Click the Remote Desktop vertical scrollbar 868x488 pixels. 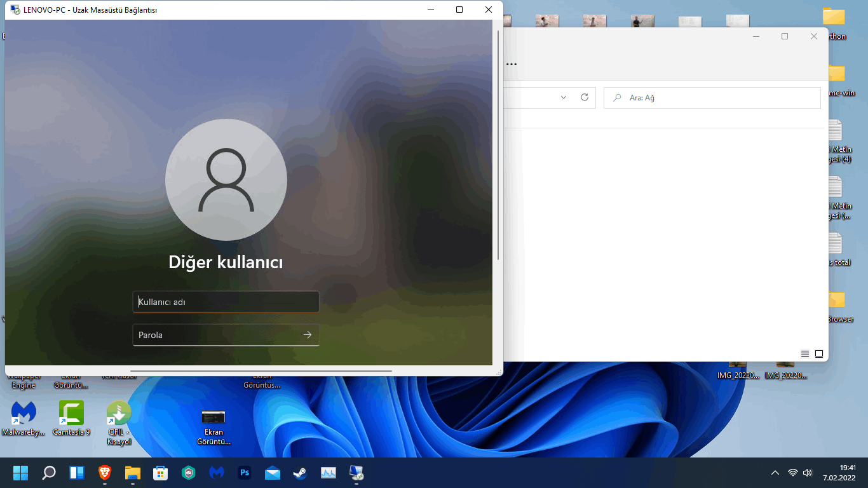pos(498,146)
